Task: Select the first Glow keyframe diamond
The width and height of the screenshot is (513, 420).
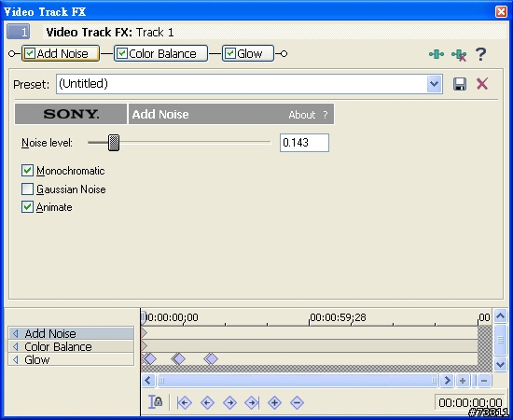Action: [150, 358]
